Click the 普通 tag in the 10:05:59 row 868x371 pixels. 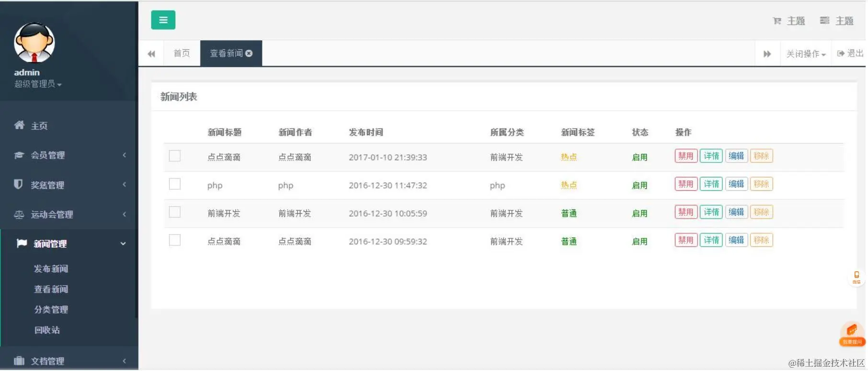tap(569, 213)
